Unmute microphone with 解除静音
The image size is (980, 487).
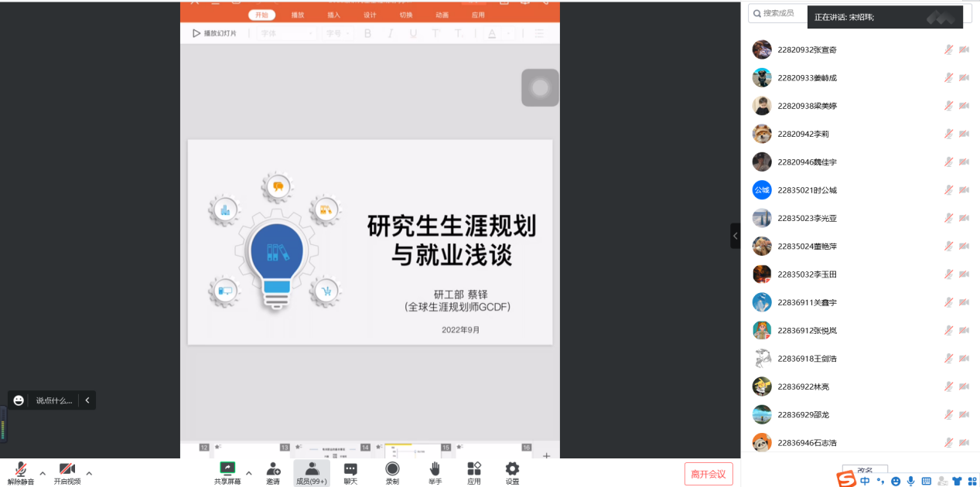click(x=21, y=469)
